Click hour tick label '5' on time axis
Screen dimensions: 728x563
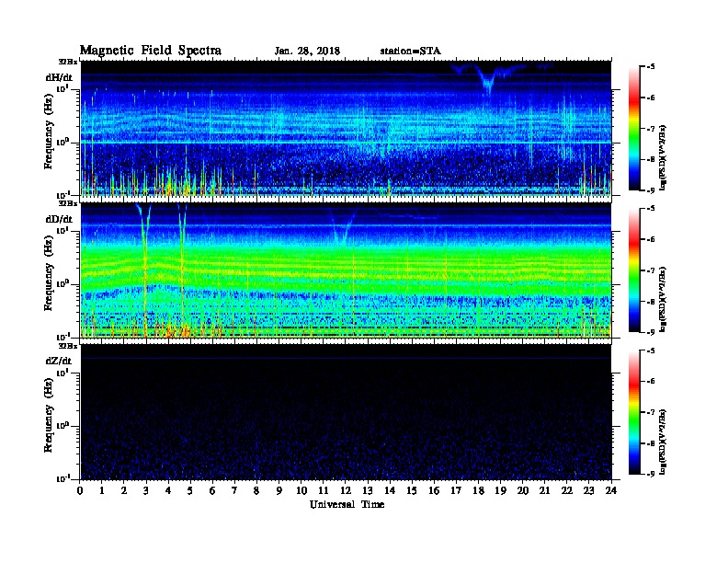pyautogui.click(x=190, y=490)
